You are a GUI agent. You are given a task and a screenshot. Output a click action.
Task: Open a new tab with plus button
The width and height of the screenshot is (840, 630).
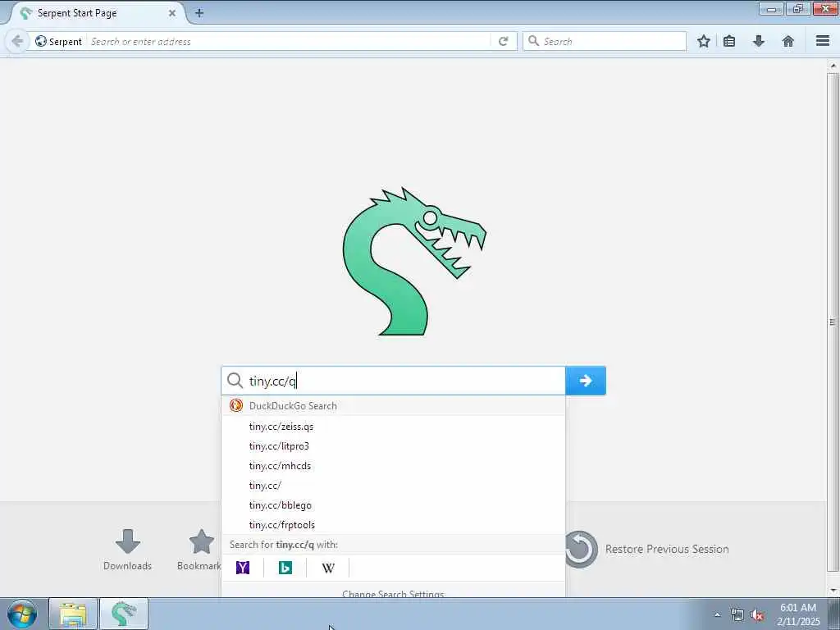pyautogui.click(x=199, y=13)
